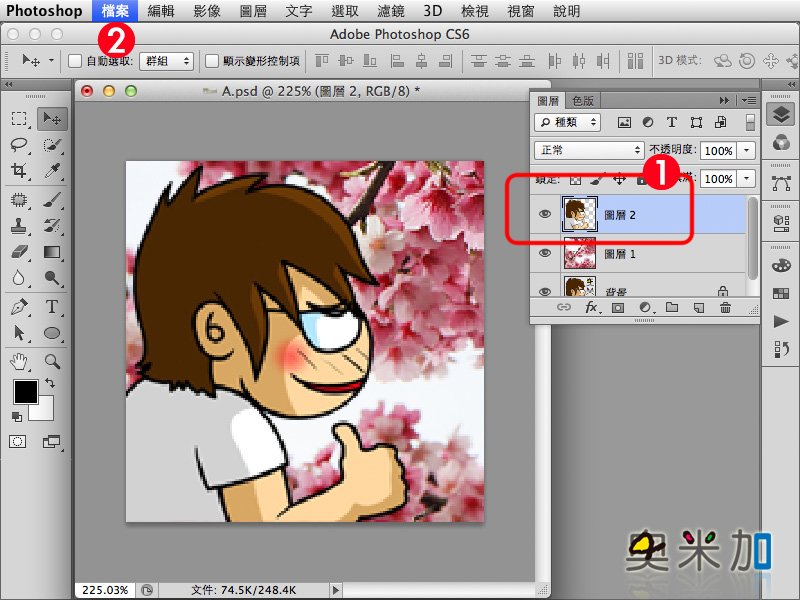Viewport: 800px width, 600px height.
Task: Select the 圖層 1 layer name
Action: 620,254
